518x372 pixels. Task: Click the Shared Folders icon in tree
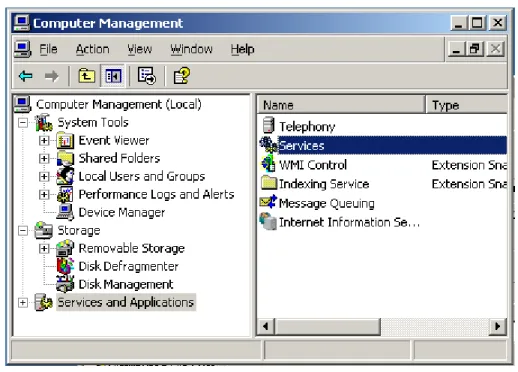tap(65, 158)
